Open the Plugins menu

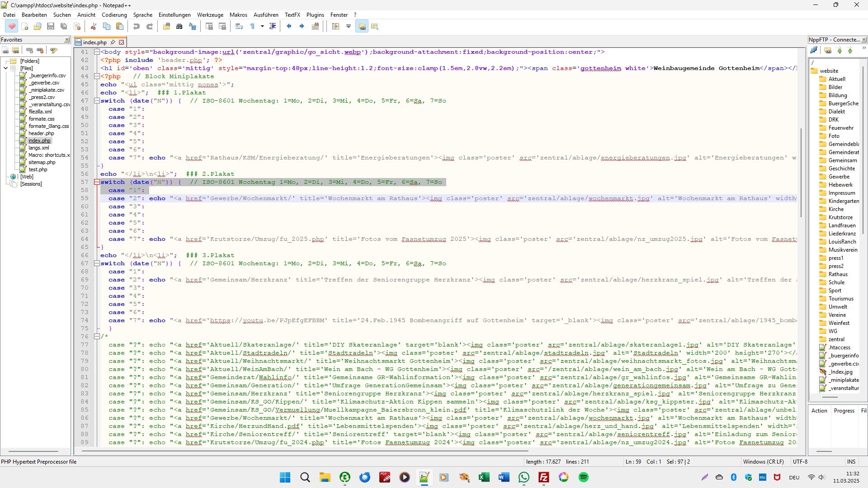(x=315, y=15)
